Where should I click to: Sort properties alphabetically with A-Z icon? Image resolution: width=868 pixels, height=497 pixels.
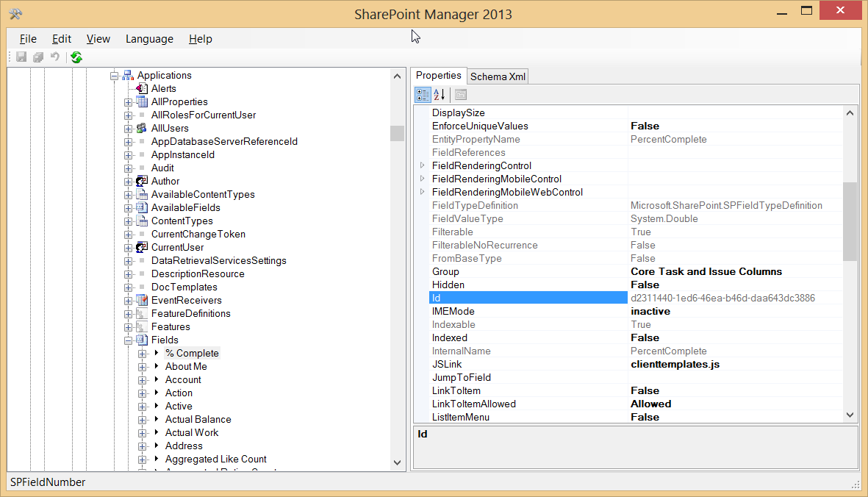point(439,95)
